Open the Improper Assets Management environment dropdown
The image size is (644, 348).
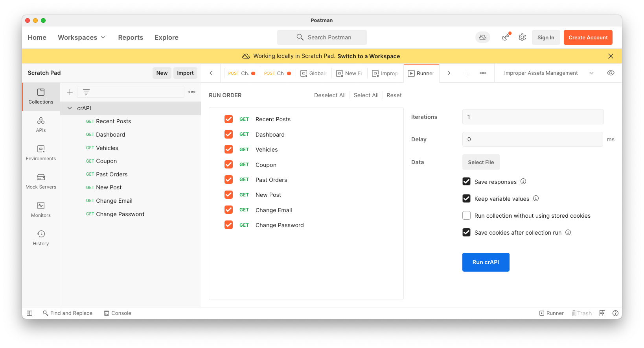point(549,73)
